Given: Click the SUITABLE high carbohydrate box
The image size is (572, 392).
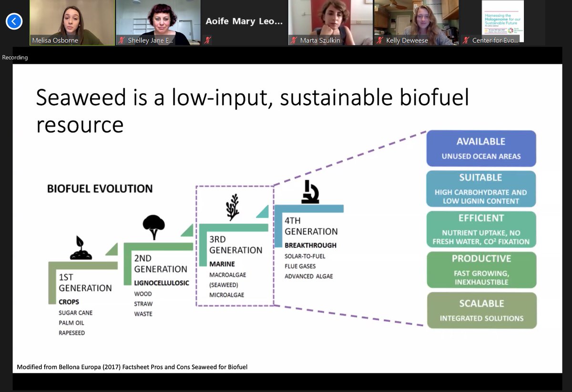Looking at the screenshot, I should (x=481, y=189).
